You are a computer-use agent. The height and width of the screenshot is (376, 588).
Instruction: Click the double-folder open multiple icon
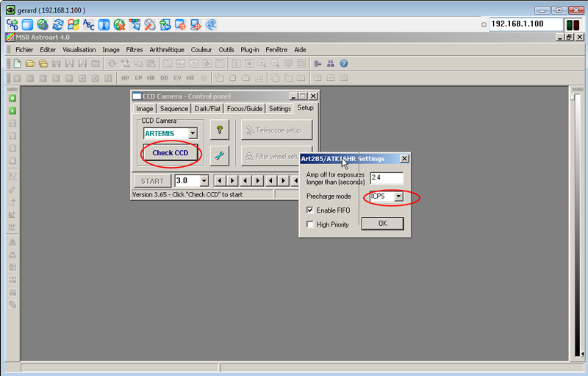(43, 63)
